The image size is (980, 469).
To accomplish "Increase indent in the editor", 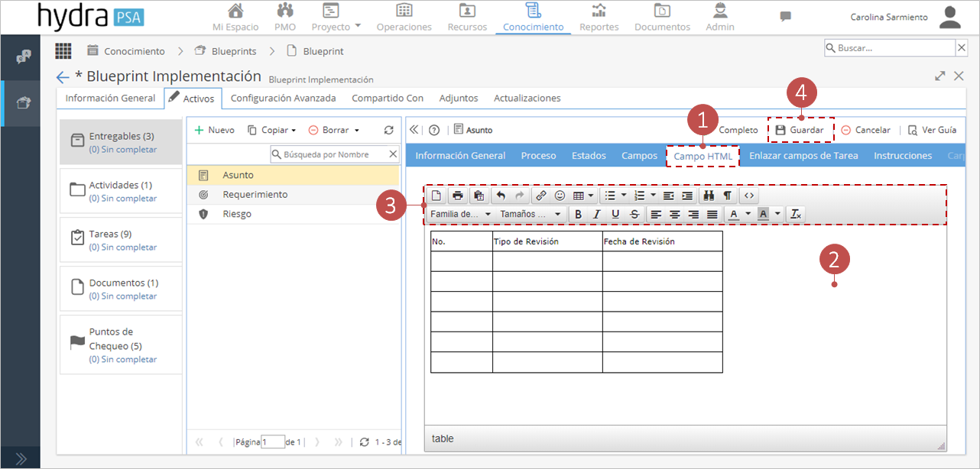I will click(x=687, y=196).
